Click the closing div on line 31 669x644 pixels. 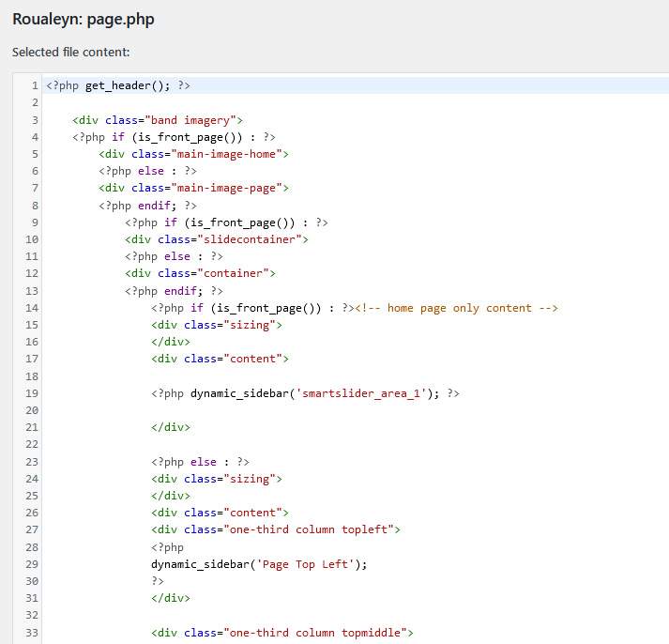click(171, 598)
